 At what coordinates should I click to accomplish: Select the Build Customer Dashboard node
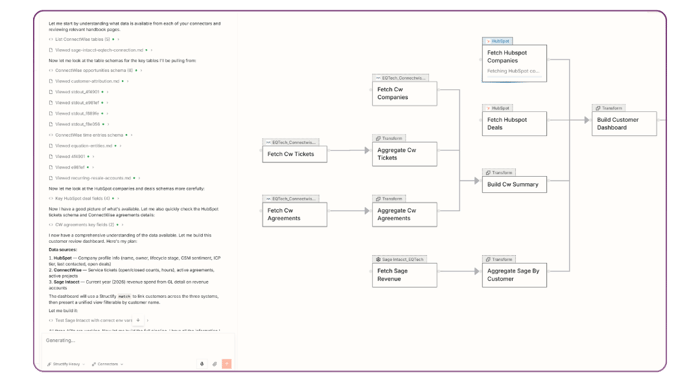point(624,124)
